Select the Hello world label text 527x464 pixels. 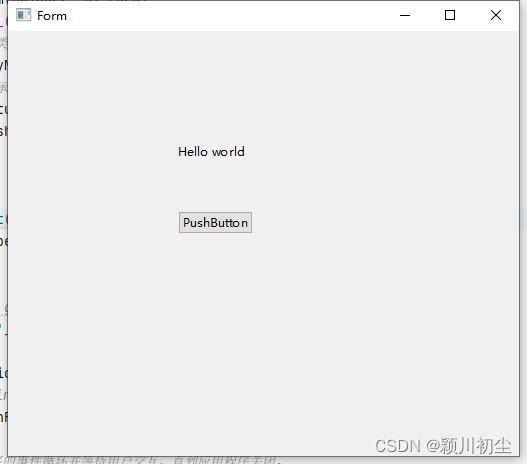click(x=211, y=152)
